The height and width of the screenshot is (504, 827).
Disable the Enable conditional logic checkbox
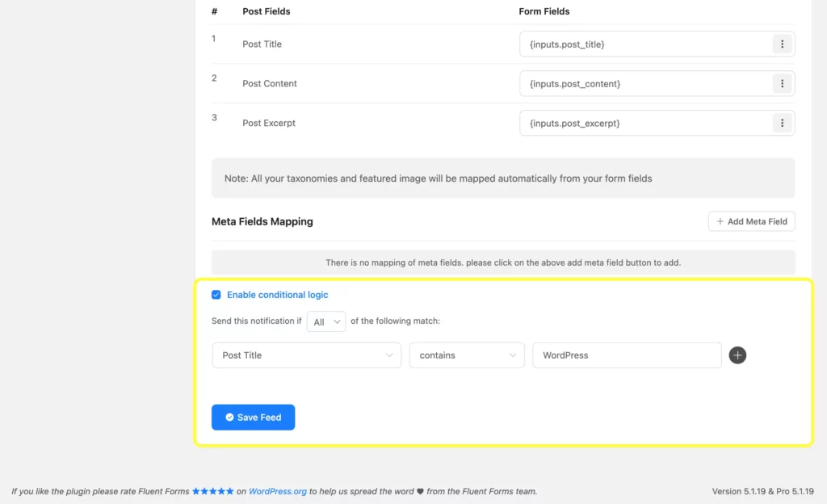coord(216,294)
